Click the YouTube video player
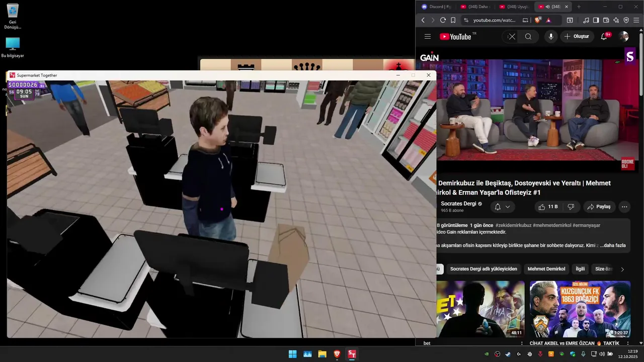 tap(538, 111)
